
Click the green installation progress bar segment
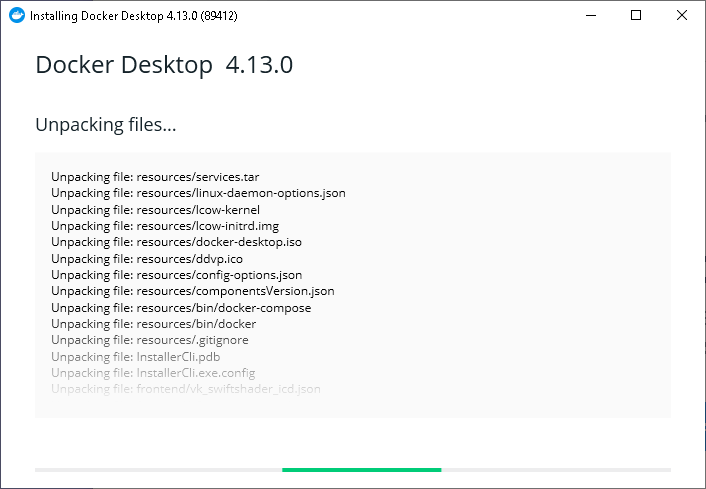[361, 469]
